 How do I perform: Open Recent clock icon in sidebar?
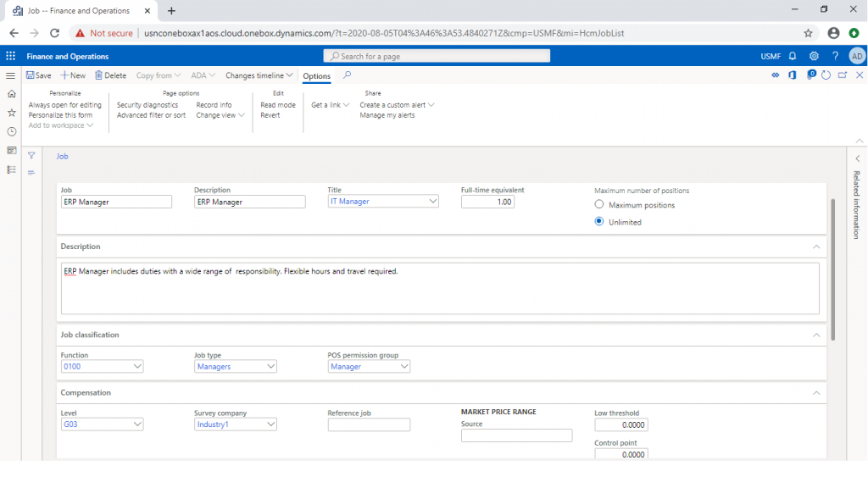pos(12,131)
